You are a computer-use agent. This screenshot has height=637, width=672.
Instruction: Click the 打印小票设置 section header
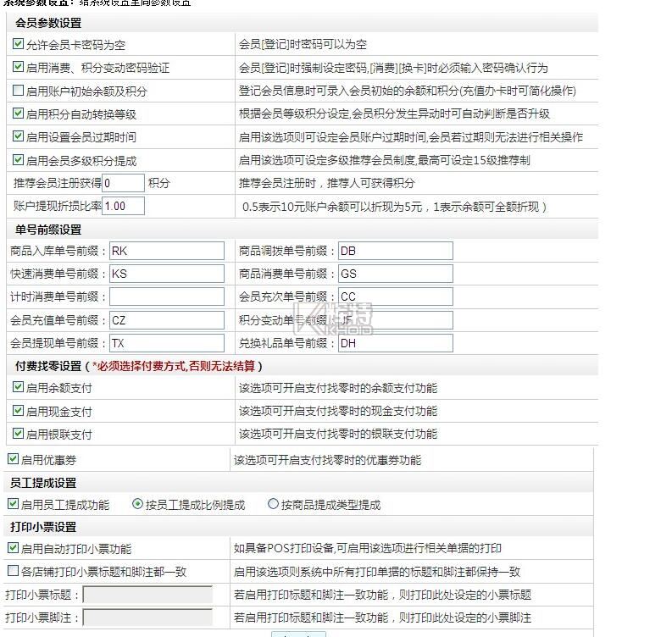(x=43, y=527)
